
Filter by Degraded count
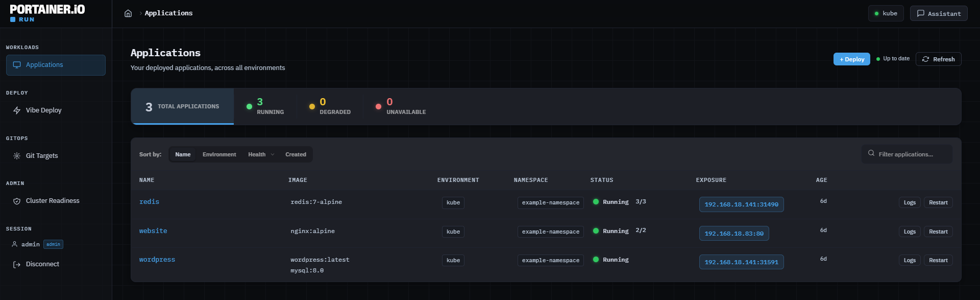point(330,106)
